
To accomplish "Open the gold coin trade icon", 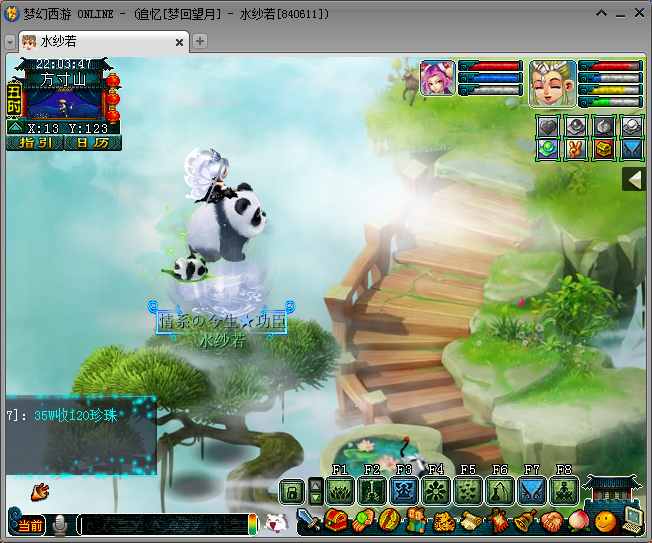I will coord(389,521).
